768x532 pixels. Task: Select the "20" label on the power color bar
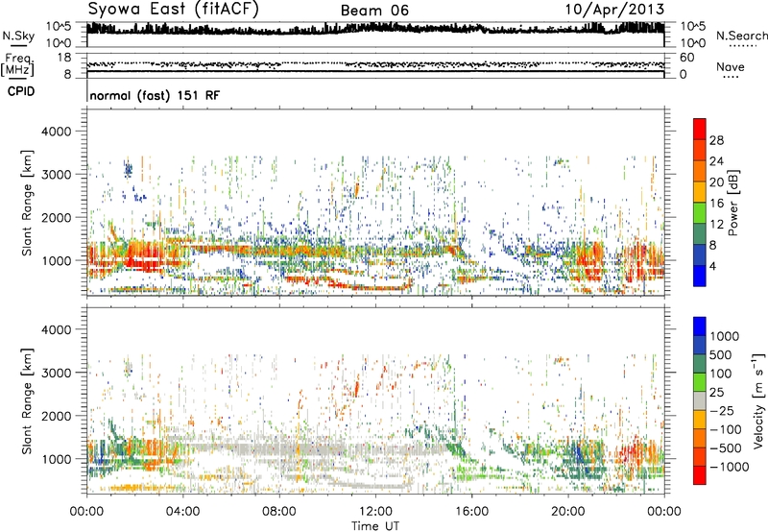716,182
